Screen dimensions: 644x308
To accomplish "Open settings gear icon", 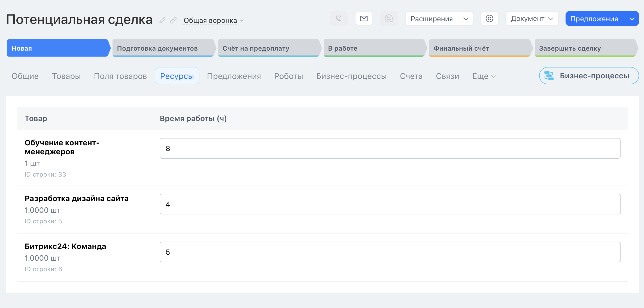I will pyautogui.click(x=490, y=19).
